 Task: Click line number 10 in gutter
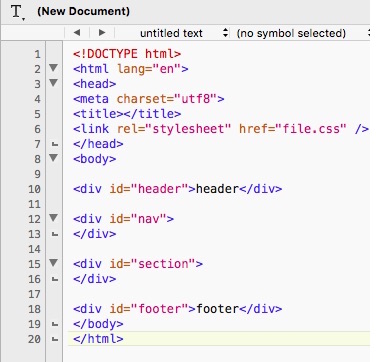point(34,189)
